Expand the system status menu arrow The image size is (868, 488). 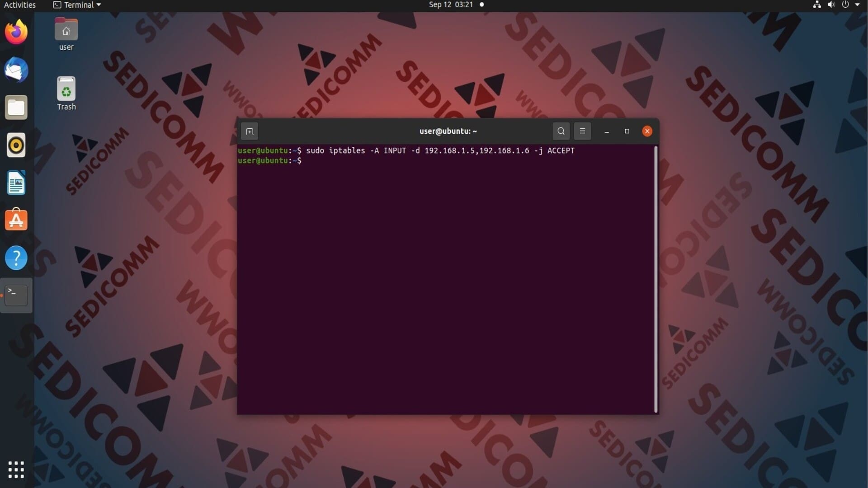857,5
